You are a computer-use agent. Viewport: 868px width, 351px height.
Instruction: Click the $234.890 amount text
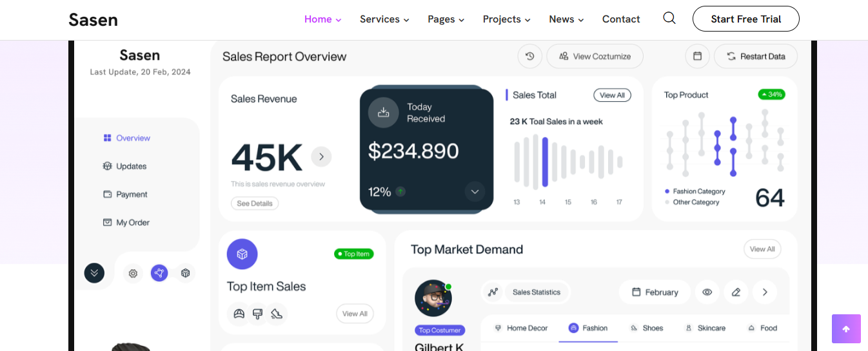pos(413,151)
